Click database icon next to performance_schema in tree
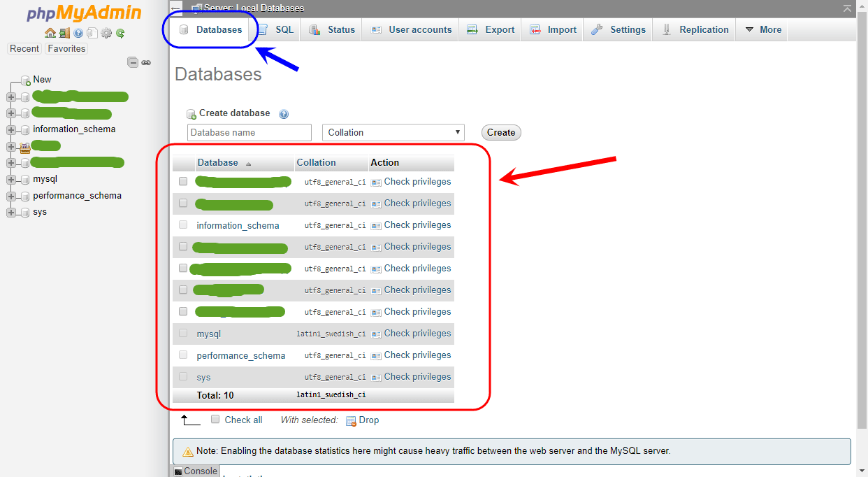Viewport: 868px width, 477px height. pyautogui.click(x=25, y=196)
